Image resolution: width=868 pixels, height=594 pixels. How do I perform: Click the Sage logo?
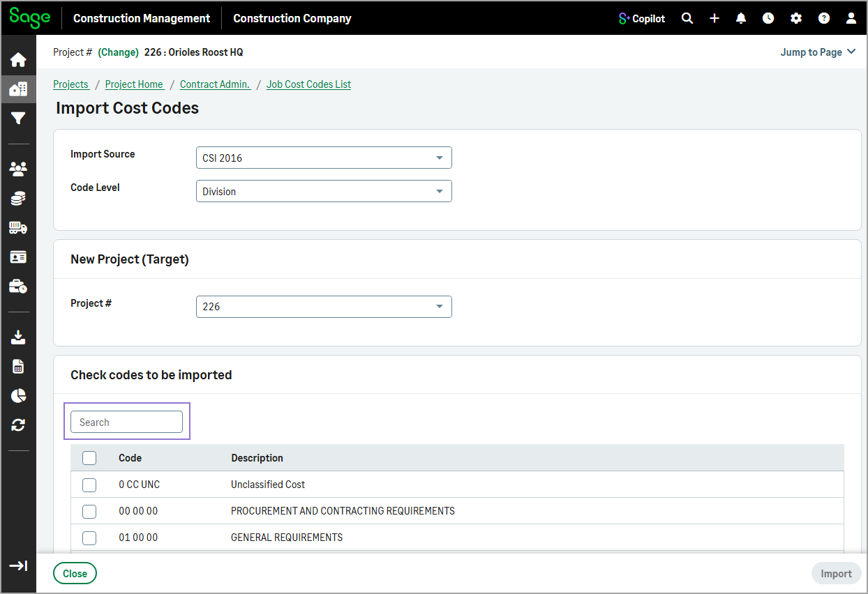30,17
